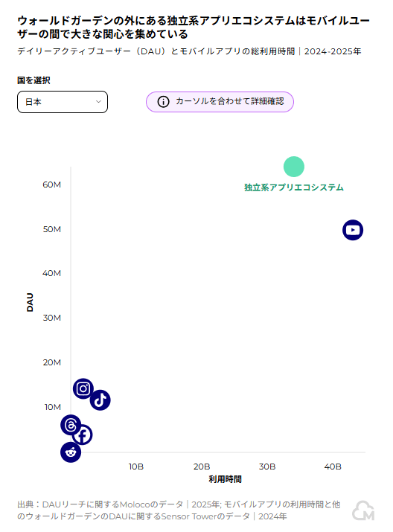
Task: Click the dropdown chevron arrow beside 日本
Action: [98, 102]
